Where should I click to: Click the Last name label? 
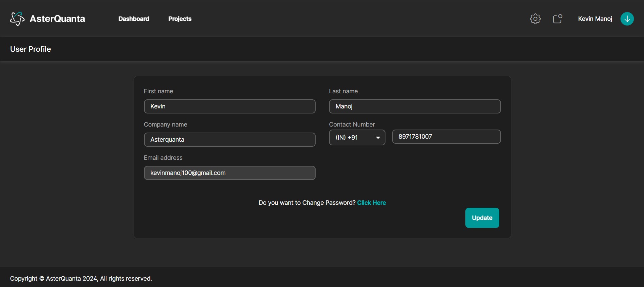pos(343,91)
